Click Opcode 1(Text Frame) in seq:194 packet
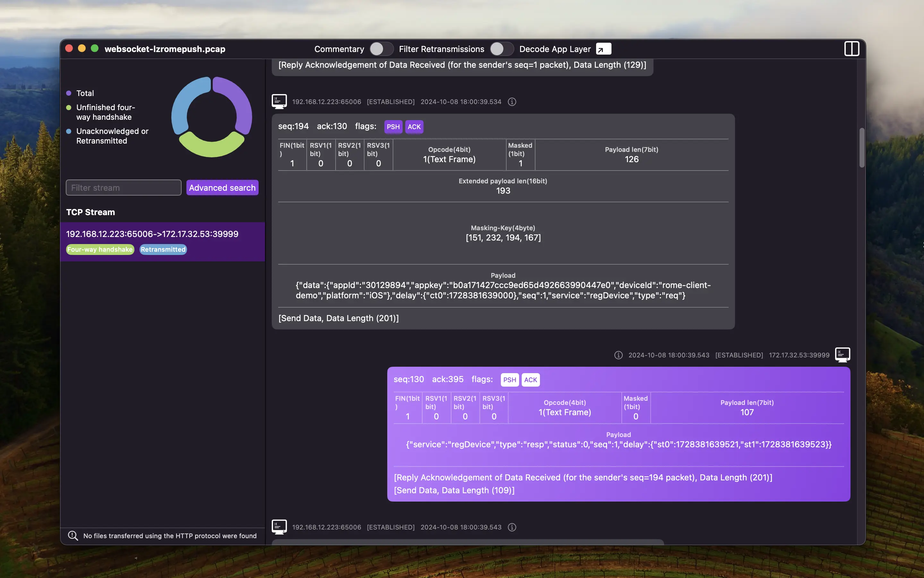The image size is (924, 578). point(449,159)
